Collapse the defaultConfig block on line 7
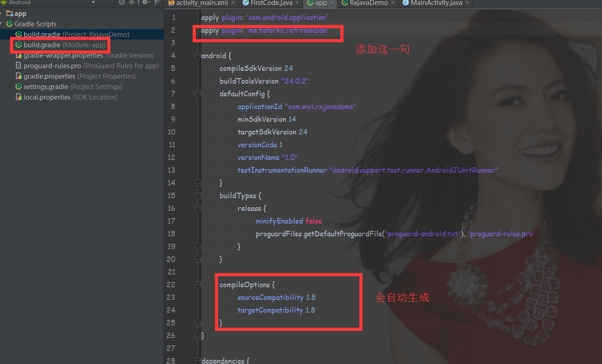 point(198,94)
